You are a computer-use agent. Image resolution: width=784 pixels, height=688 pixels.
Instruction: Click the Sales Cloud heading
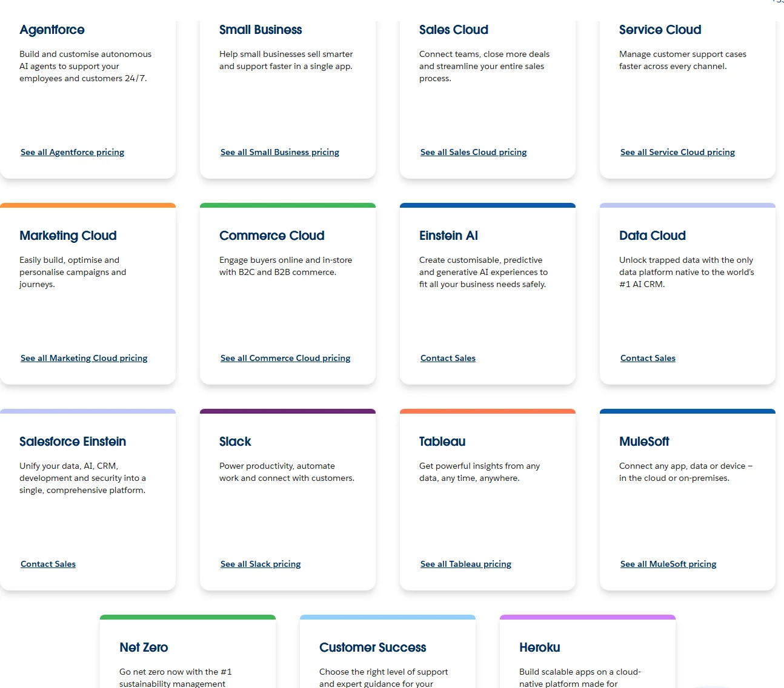point(454,30)
